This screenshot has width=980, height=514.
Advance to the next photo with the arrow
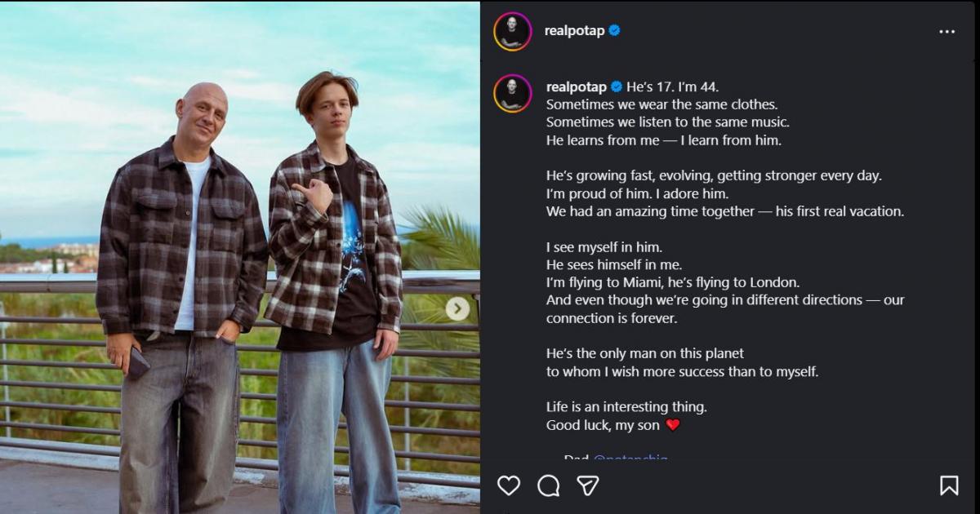pyautogui.click(x=457, y=308)
